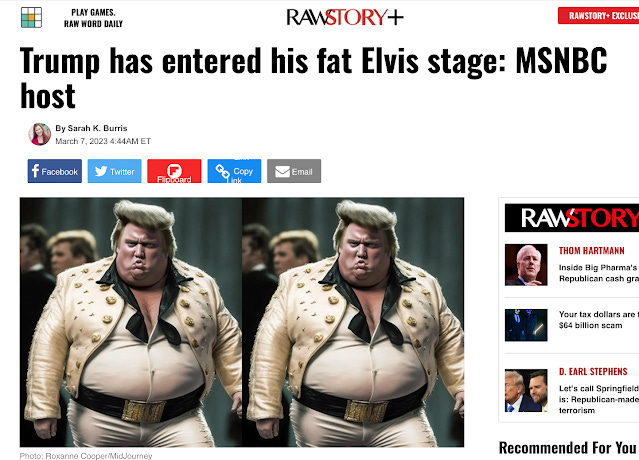Click the RawStory sidebar banner logo
This screenshot has height=460, width=639.
[x=572, y=218]
